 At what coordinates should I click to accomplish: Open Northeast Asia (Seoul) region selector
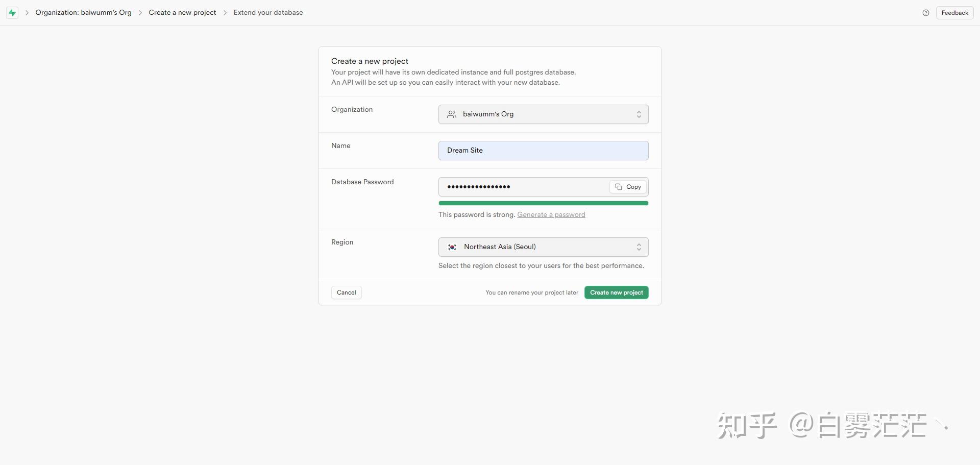pyautogui.click(x=543, y=247)
